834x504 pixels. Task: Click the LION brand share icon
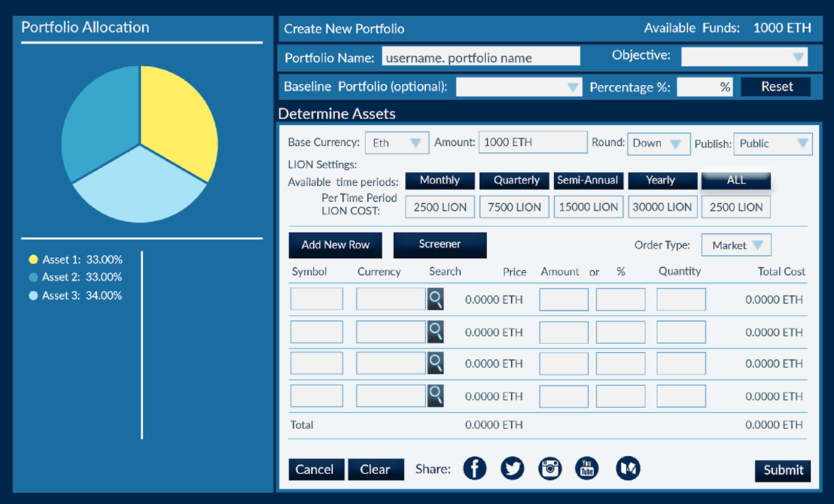click(x=628, y=468)
